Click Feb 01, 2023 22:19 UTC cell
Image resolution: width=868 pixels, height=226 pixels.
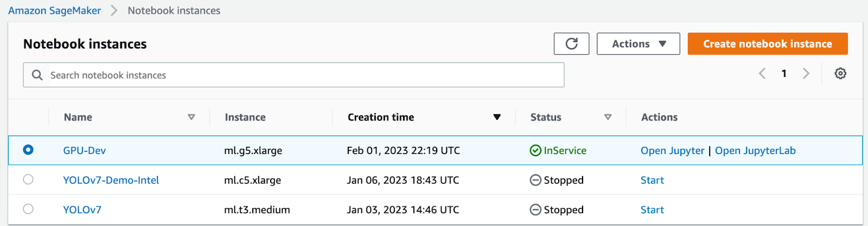(403, 151)
